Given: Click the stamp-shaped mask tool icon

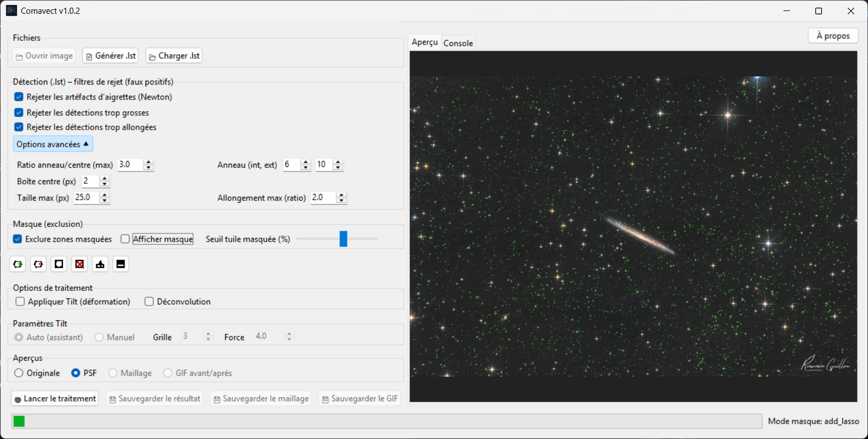Looking at the screenshot, I should click(x=100, y=264).
